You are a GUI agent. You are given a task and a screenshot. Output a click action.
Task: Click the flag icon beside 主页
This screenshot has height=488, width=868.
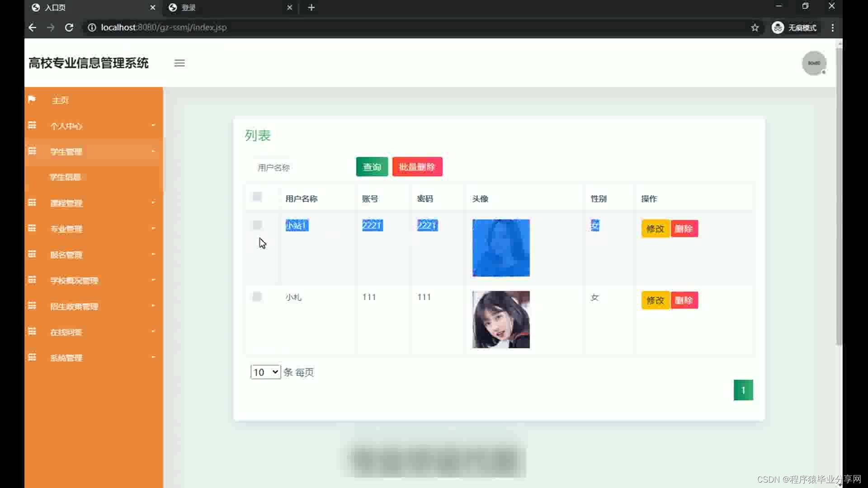tap(32, 99)
